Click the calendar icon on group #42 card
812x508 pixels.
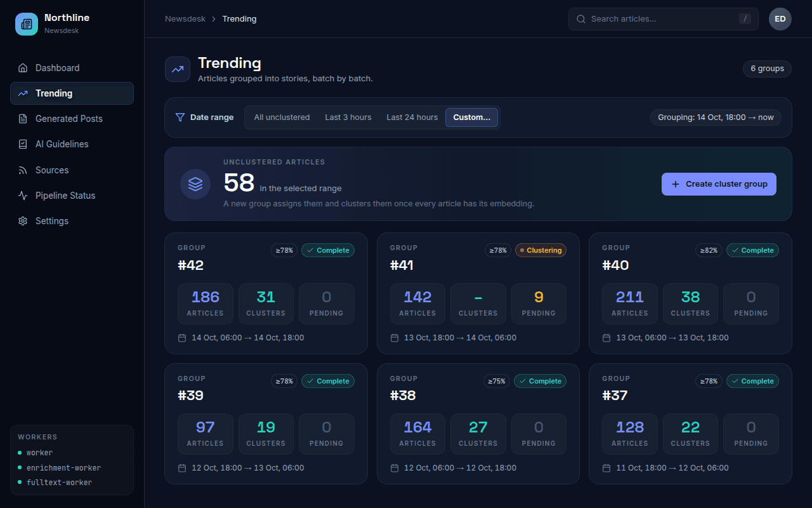click(182, 338)
